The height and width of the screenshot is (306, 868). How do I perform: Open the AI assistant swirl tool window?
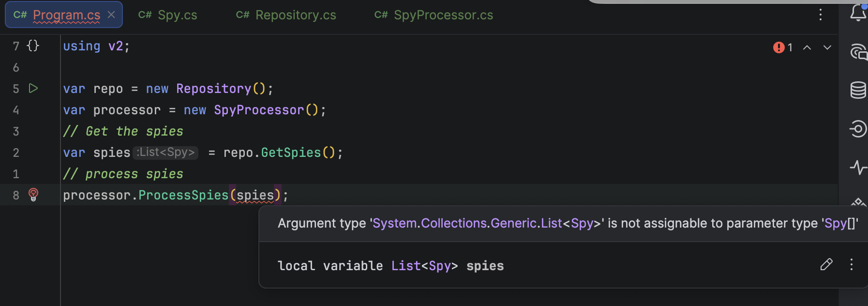pyautogui.click(x=858, y=52)
